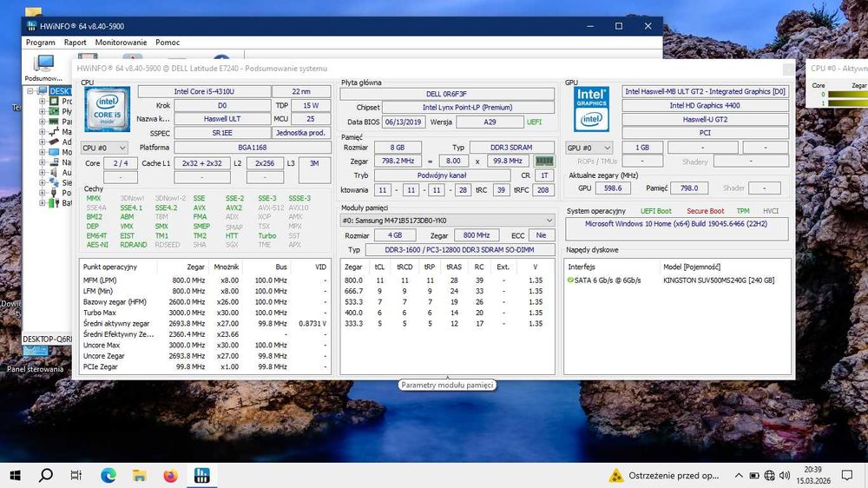The image size is (868, 488).
Task: Open the notification center icon
Action: 847,475
